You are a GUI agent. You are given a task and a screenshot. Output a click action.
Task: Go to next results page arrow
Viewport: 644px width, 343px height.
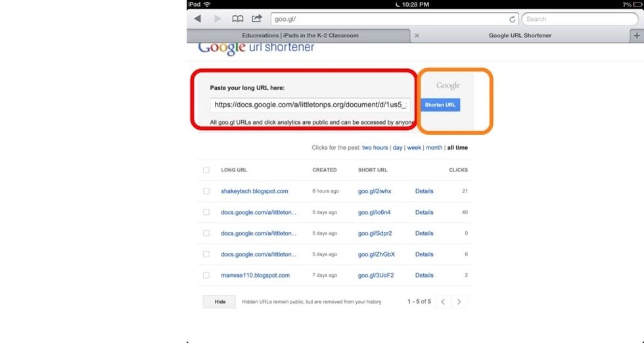(x=459, y=302)
